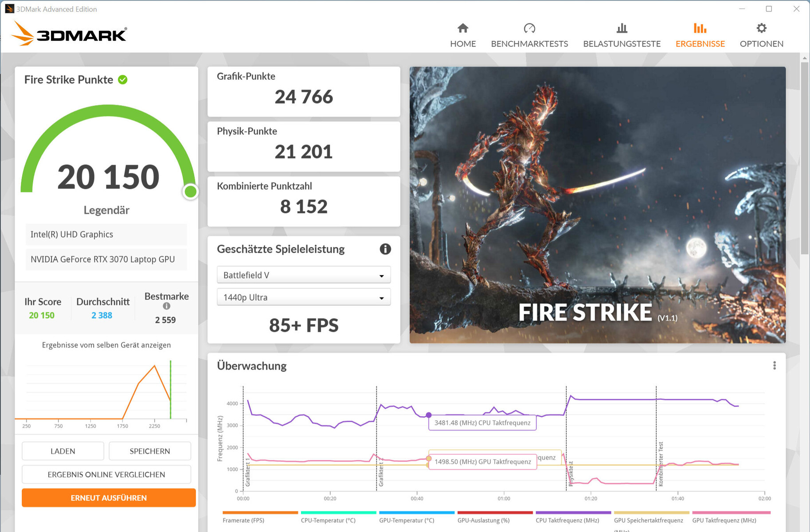Click the Fire Strike preview image
Screen dimensions: 810x532
(597, 205)
